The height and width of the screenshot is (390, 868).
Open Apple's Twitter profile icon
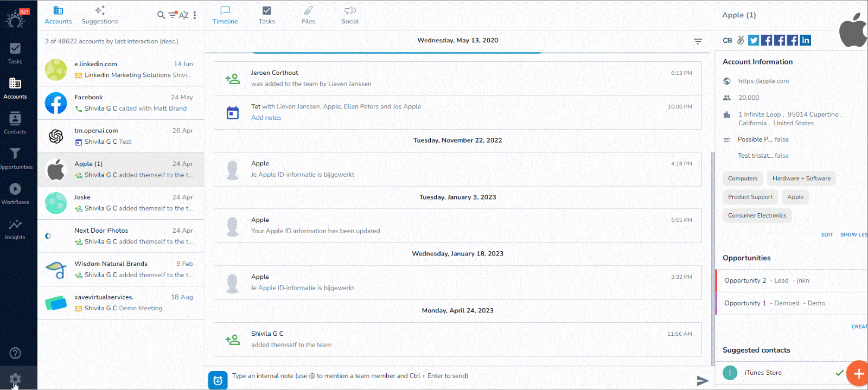coord(754,40)
